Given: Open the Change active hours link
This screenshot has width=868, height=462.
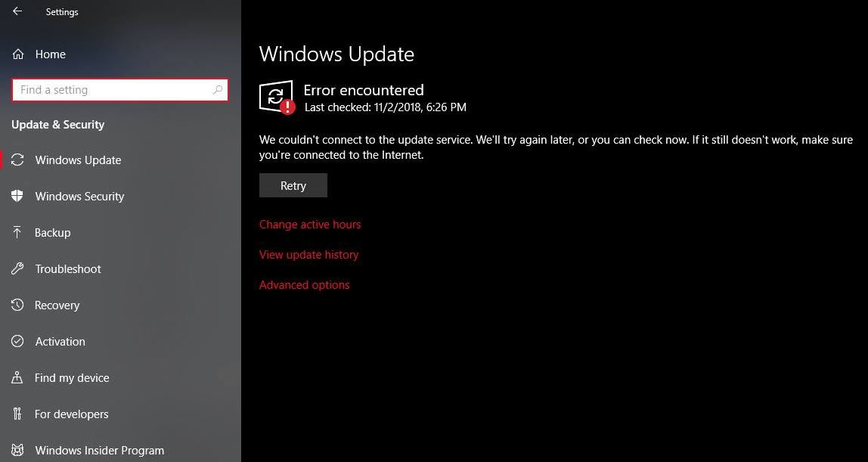Looking at the screenshot, I should 309,224.
